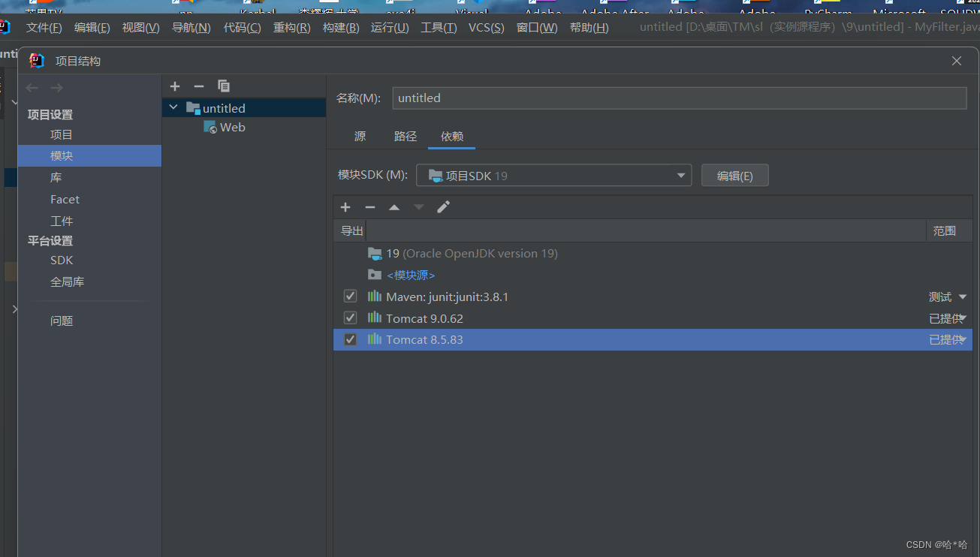This screenshot has height=557, width=980.
Task: Open the 构建(B) menu
Action: pyautogui.click(x=341, y=28)
